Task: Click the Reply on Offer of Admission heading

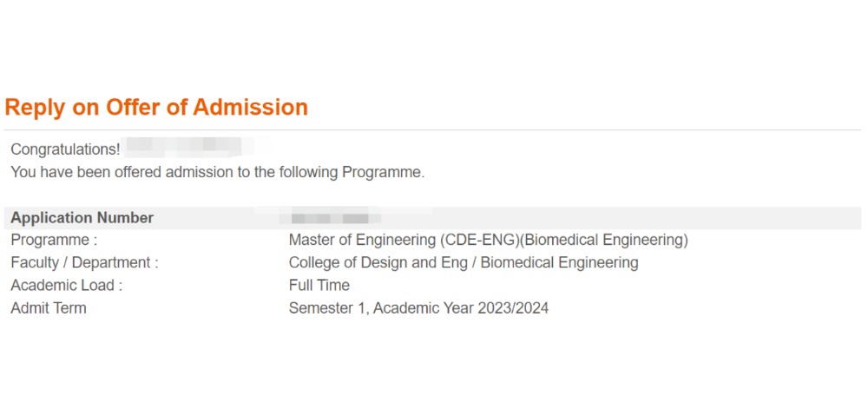Action: 156,108
